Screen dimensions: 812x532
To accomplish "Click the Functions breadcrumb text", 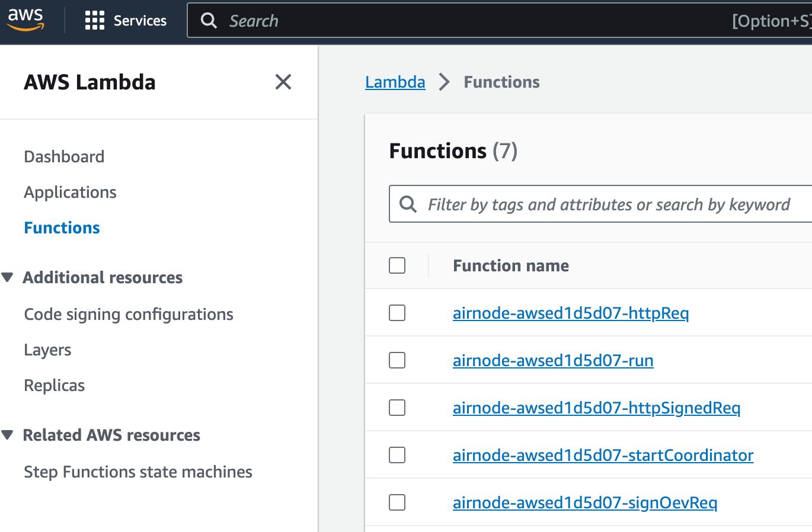I will click(x=501, y=82).
